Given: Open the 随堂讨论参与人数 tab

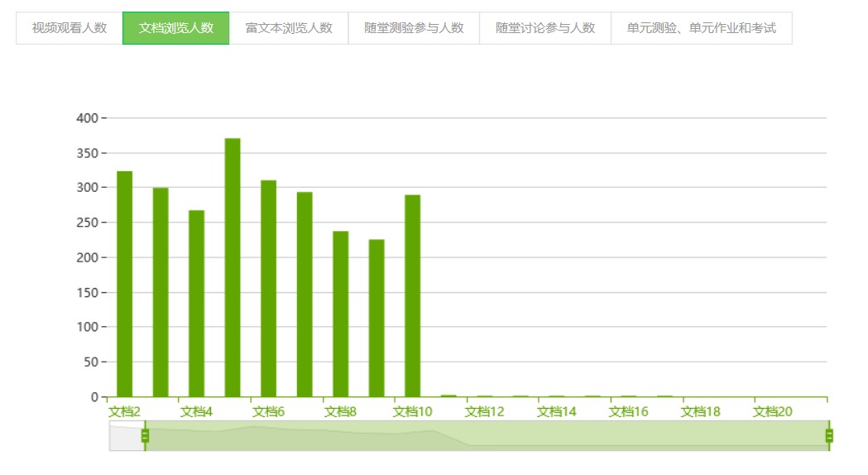Looking at the screenshot, I should [x=545, y=28].
